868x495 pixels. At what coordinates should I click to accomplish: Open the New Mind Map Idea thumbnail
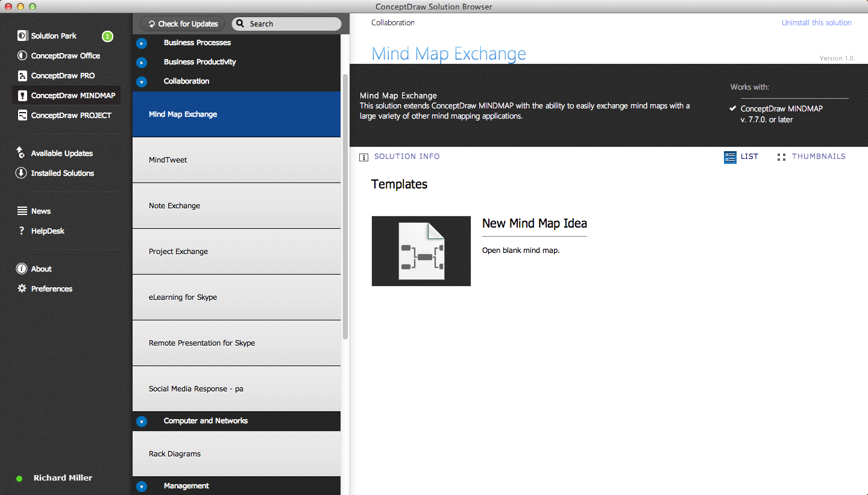(x=421, y=251)
